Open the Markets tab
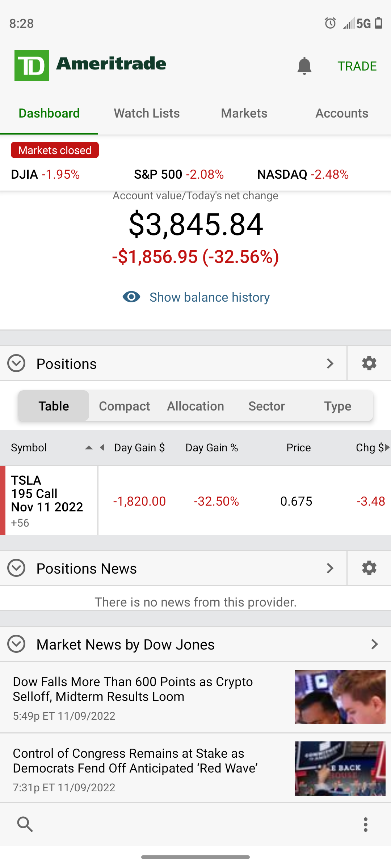The image size is (391, 868). (x=244, y=113)
